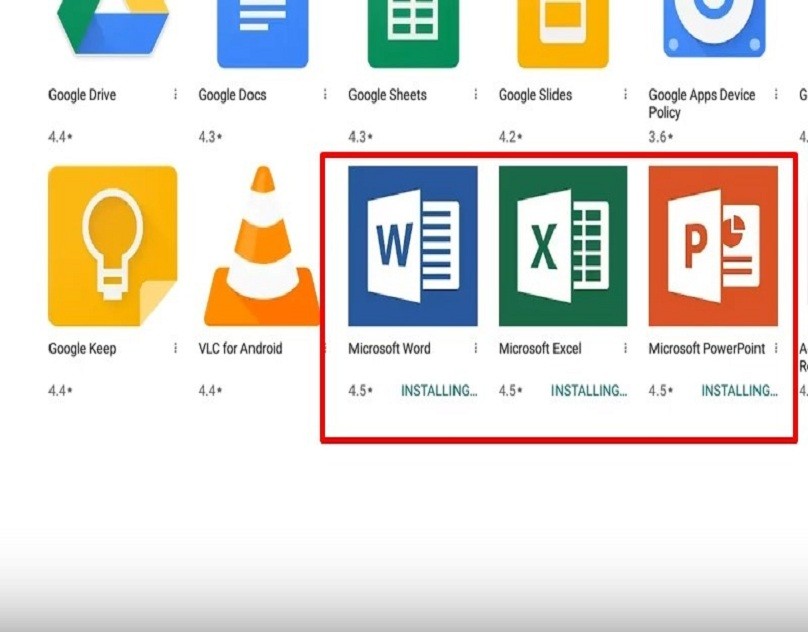Click the 4.3 rating under Google Sheets
The image size is (808, 632).
pyautogui.click(x=360, y=137)
